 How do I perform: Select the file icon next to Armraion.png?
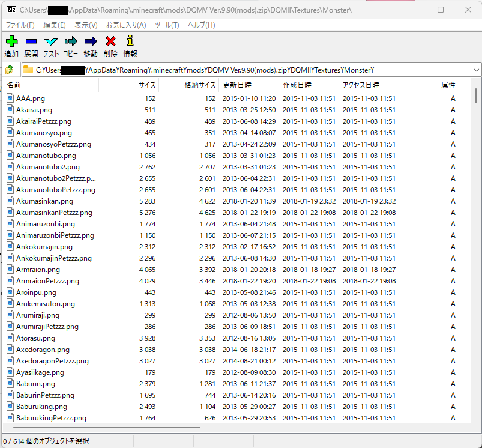point(10,269)
